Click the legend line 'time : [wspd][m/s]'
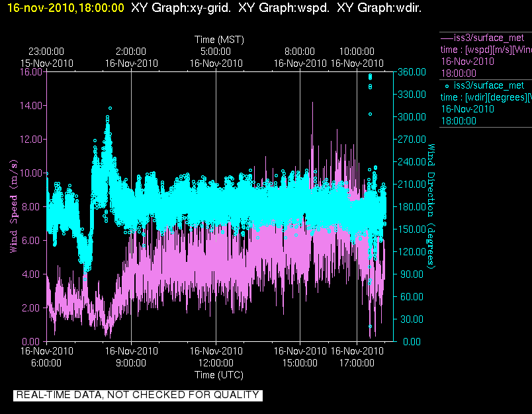The width and height of the screenshot is (532, 414). (x=486, y=50)
